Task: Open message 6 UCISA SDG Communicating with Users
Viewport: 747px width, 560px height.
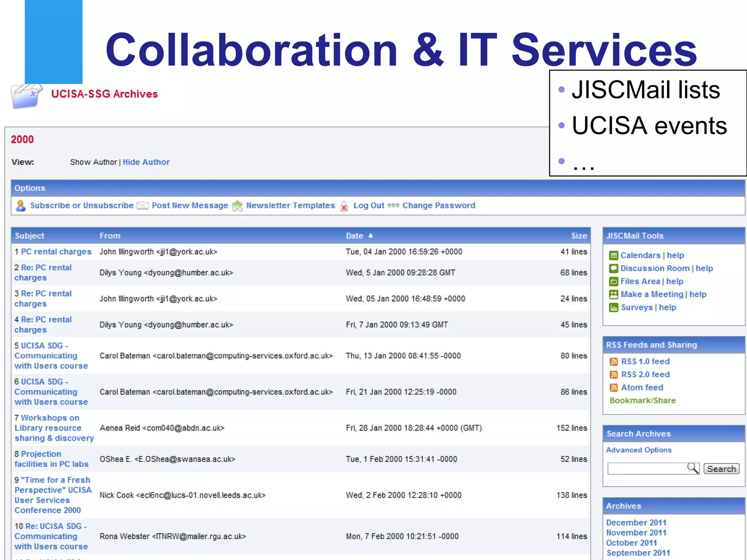Action: click(x=51, y=392)
